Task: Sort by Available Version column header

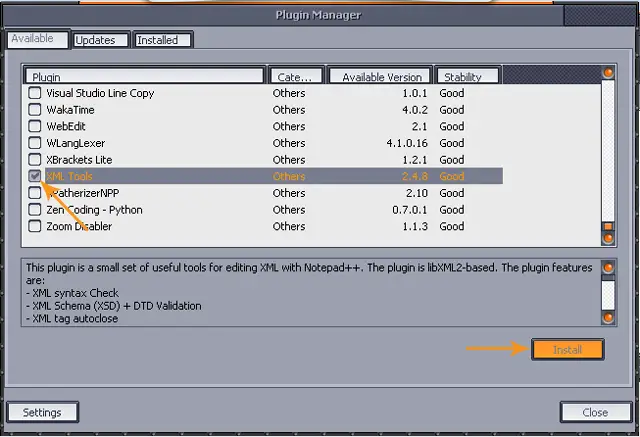Action: tap(380, 76)
